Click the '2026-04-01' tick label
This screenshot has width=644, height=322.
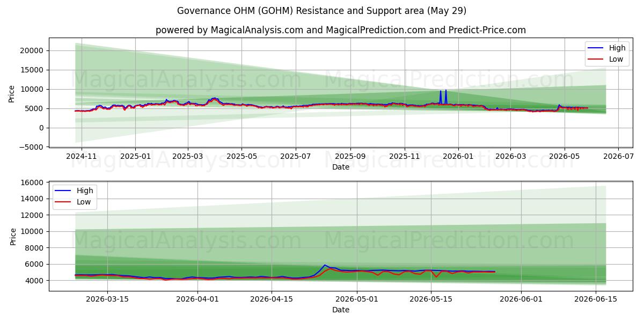coord(197,298)
